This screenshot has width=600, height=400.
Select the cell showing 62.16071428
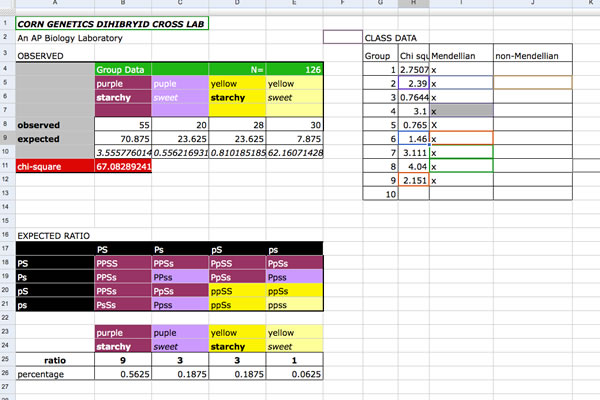294,153
